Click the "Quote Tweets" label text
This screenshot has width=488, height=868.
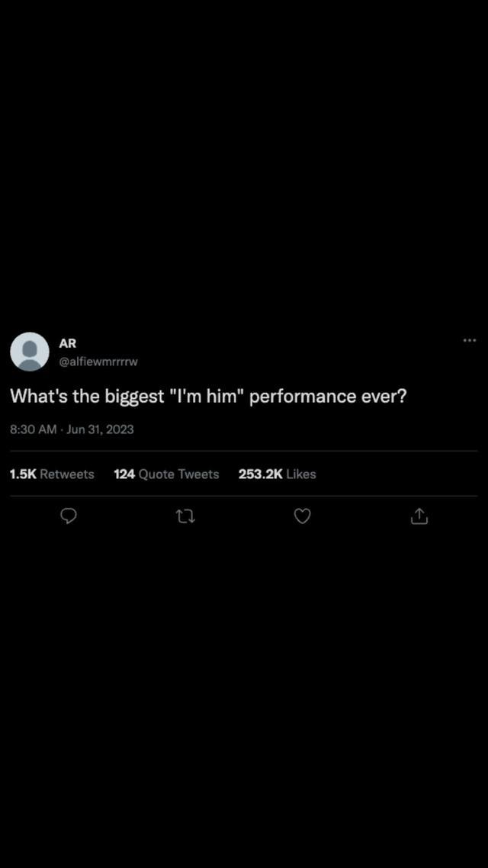click(178, 474)
